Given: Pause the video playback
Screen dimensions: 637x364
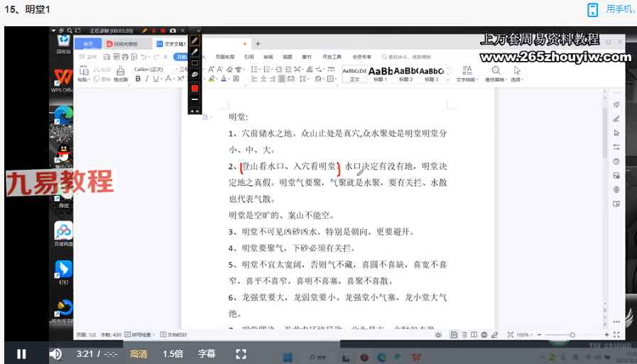Looking at the screenshot, I should coord(21,353).
